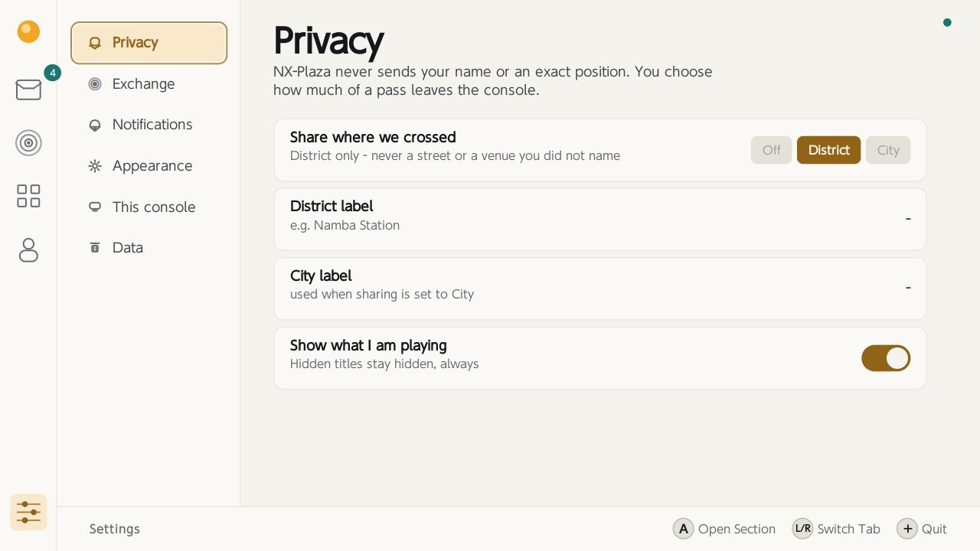Open the radar target sidebar icon
The height and width of the screenshot is (551, 980).
[28, 143]
